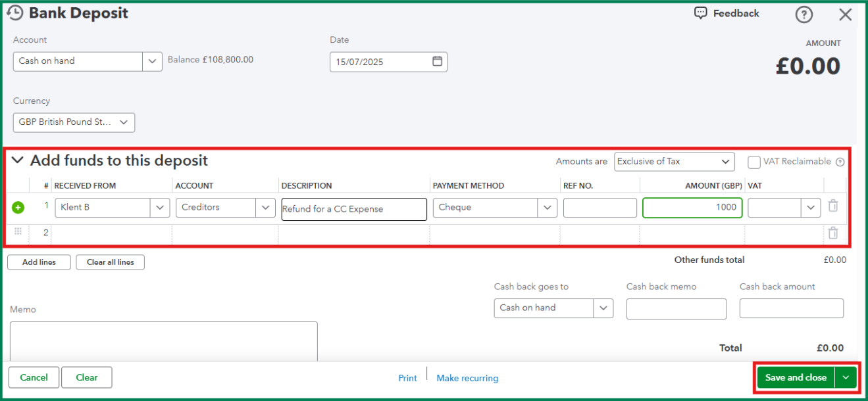This screenshot has width=868, height=401.
Task: Open the help question mark icon
Action: click(x=804, y=14)
